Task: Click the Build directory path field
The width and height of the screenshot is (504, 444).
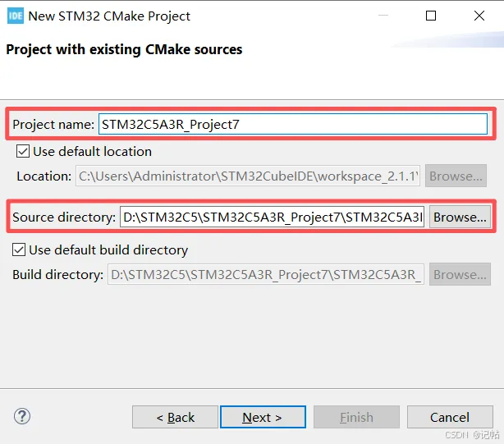Action: (266, 274)
